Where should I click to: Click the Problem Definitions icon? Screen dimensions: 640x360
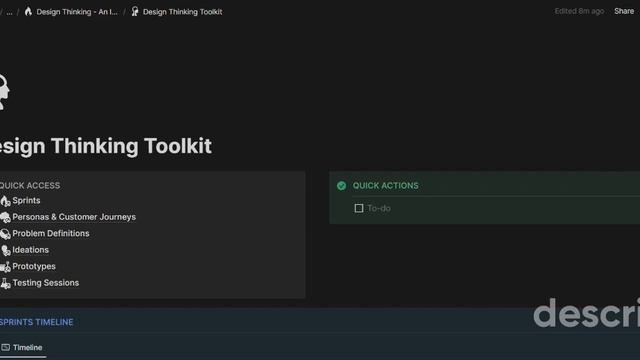pos(5,234)
